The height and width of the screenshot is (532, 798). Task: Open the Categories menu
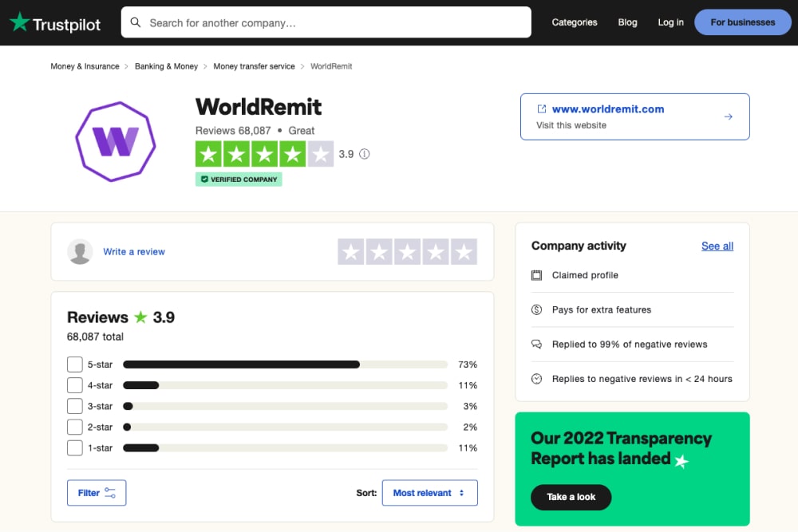tap(575, 22)
